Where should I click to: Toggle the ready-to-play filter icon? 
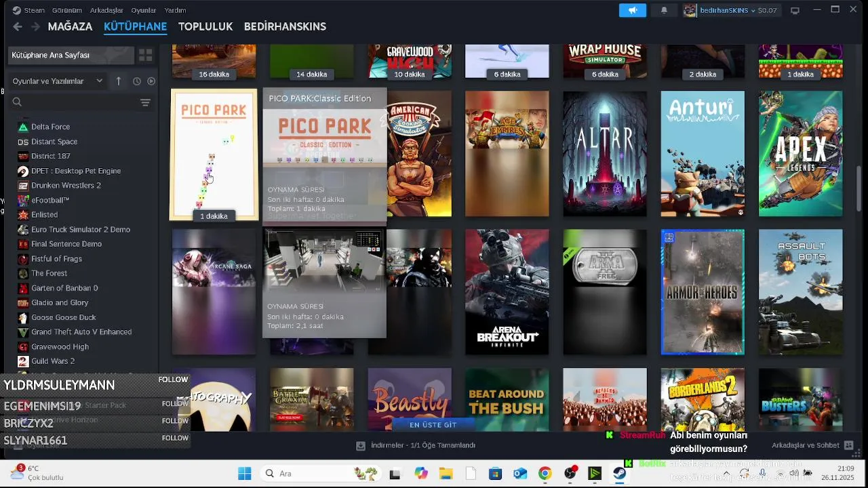click(151, 81)
